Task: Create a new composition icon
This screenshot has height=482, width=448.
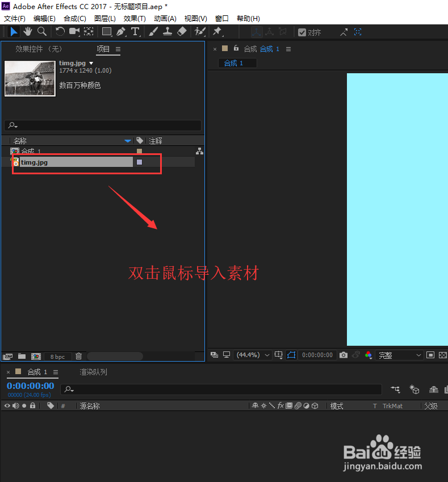Action: click(36, 357)
